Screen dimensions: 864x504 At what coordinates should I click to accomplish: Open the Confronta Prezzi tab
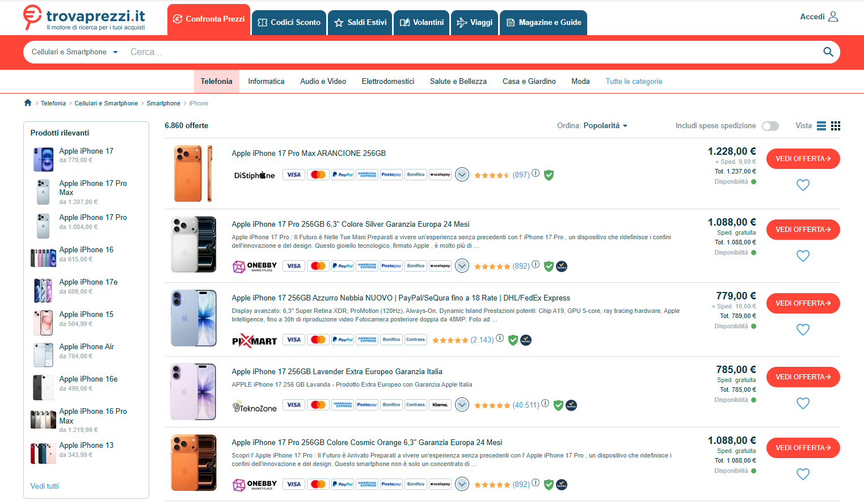click(x=209, y=20)
